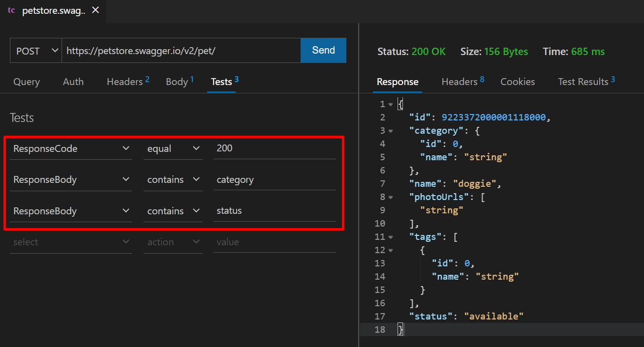The image size is (644, 347).
Task: Collapse the tags array fold arrow
Action: 391,237
